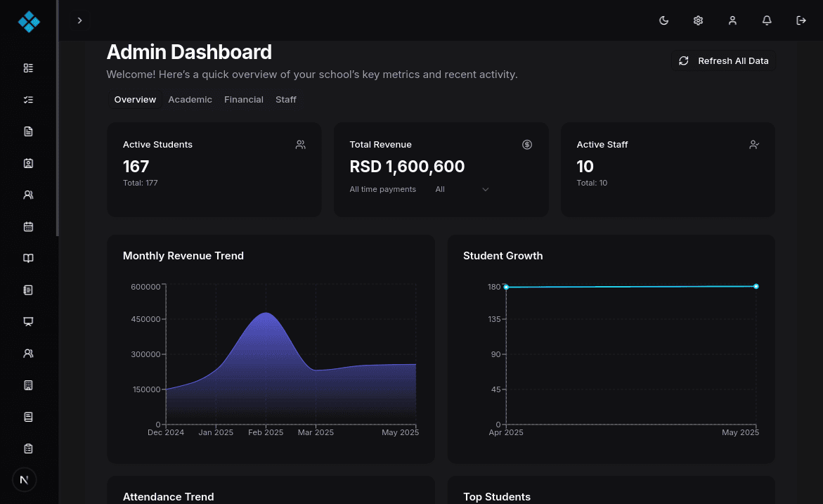The width and height of the screenshot is (823, 504).
Task: Click the Refresh All Data button
Action: (x=724, y=61)
